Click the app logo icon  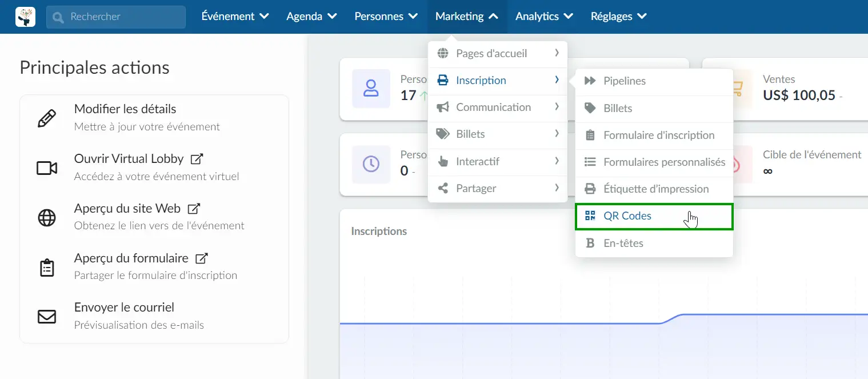tap(25, 17)
